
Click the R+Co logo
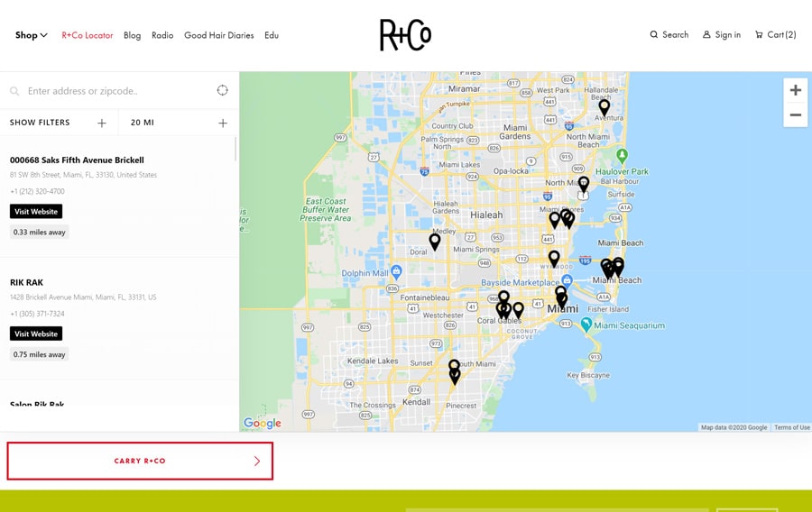click(405, 35)
